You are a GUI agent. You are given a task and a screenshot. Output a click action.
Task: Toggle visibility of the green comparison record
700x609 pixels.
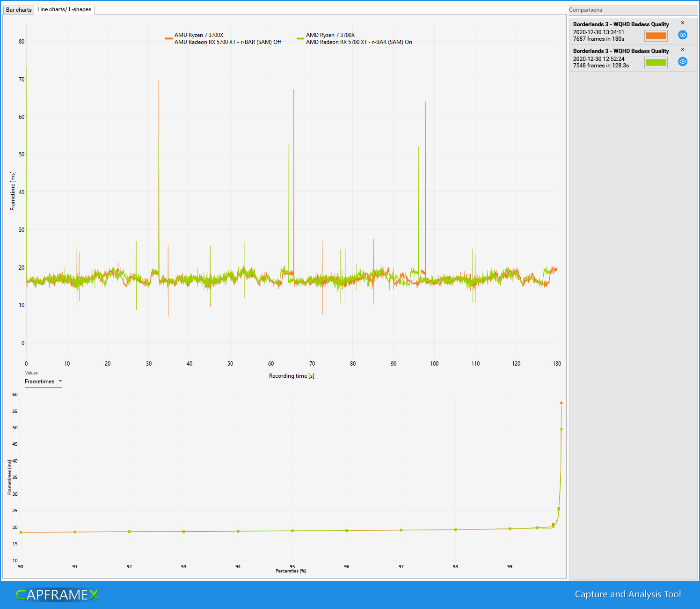(682, 61)
